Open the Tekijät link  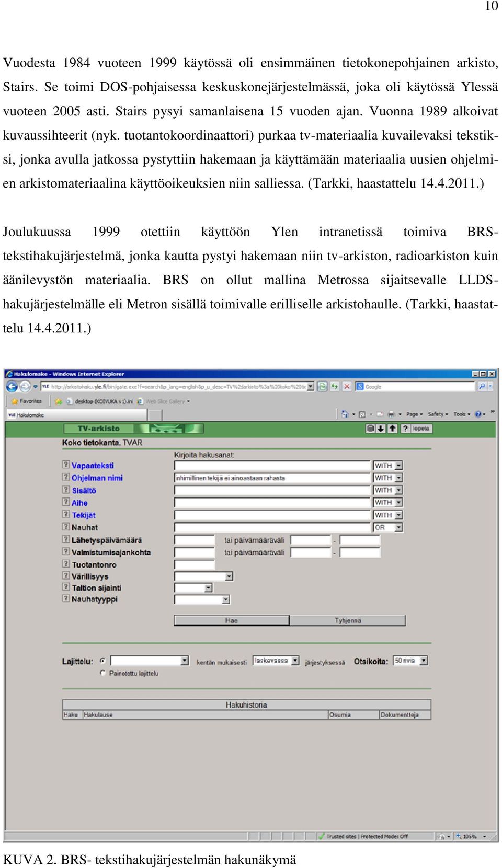(84, 515)
